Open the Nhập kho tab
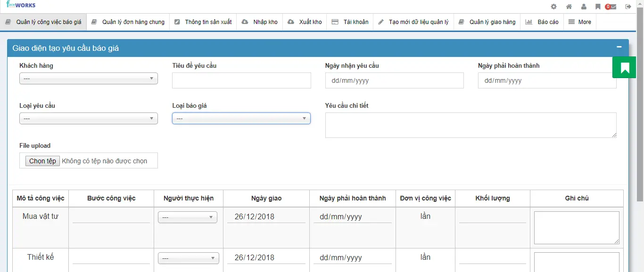 coord(260,22)
